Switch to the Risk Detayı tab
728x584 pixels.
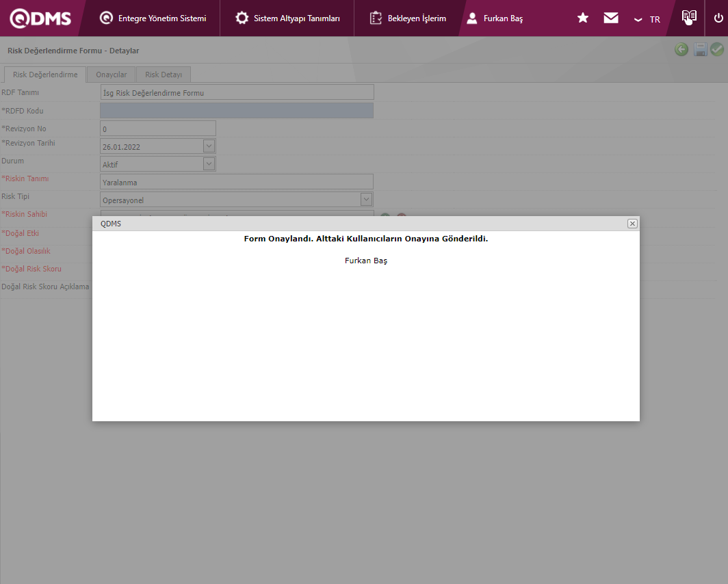pos(164,75)
